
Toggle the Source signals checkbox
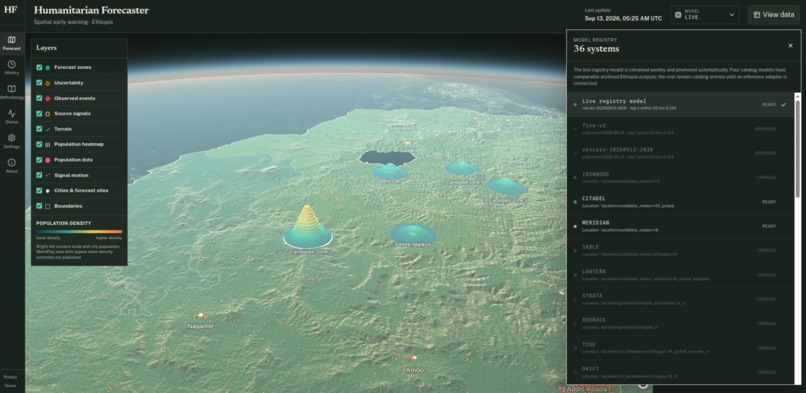39,114
